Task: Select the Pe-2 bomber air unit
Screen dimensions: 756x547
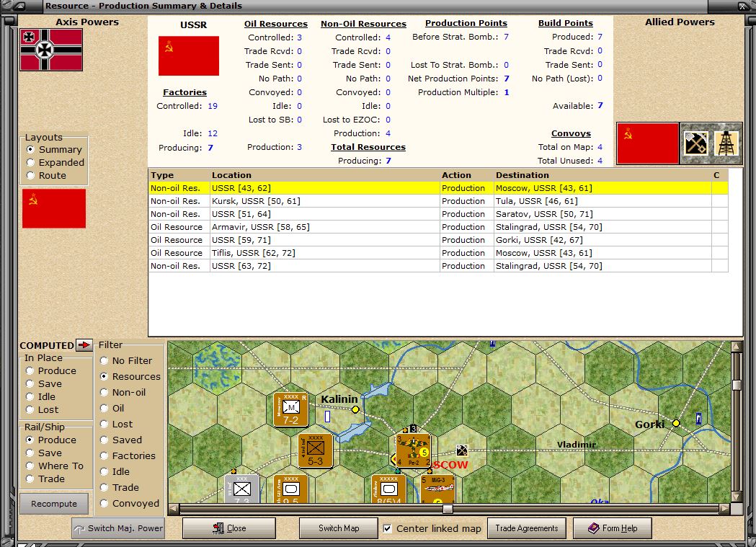Action: point(413,450)
